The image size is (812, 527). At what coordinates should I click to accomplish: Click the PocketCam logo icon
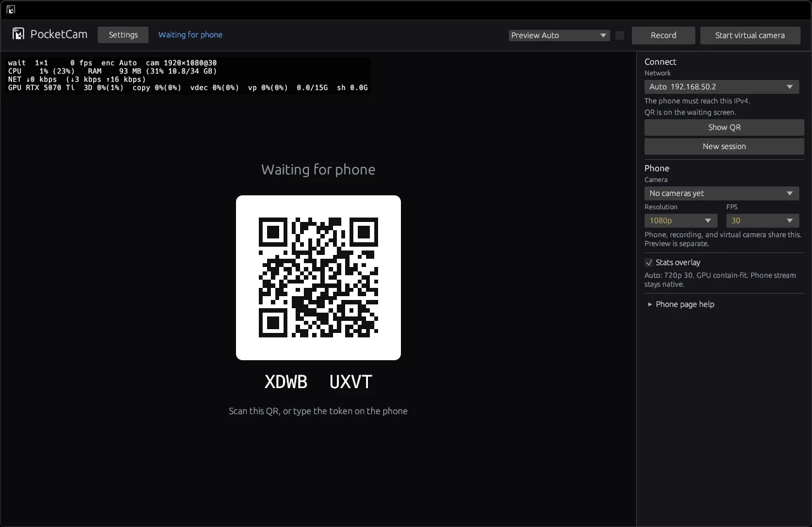click(18, 34)
